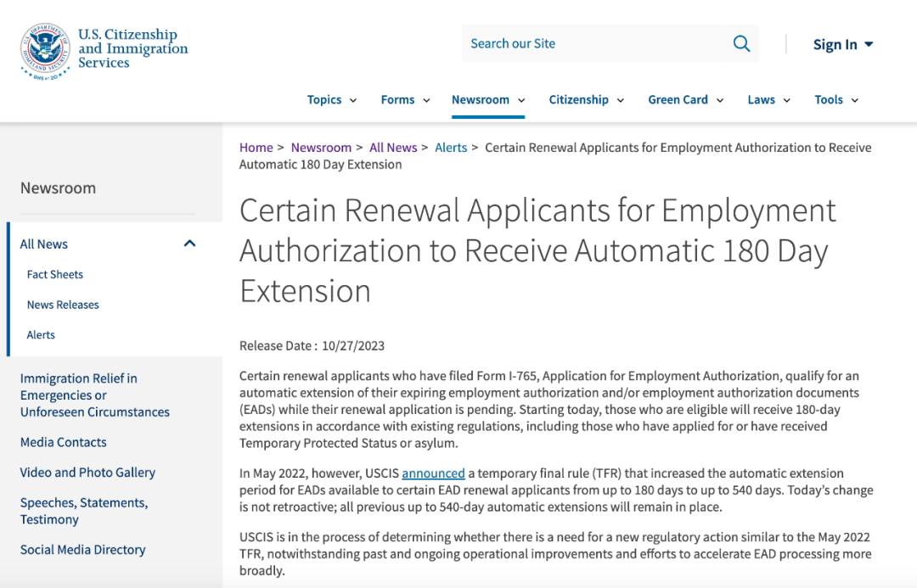The width and height of the screenshot is (917, 588).
Task: Click the article headline about 180 Day Extension
Action: click(537, 250)
